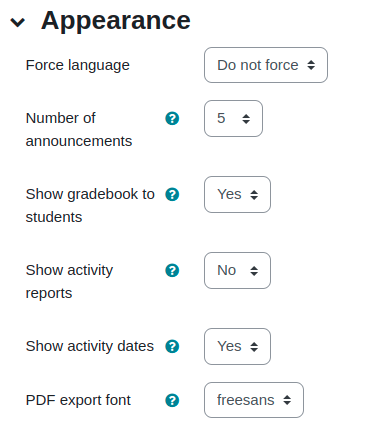This screenshot has width=384, height=427.
Task: Click the arrows on Do not force selector
Action: [x=311, y=65]
